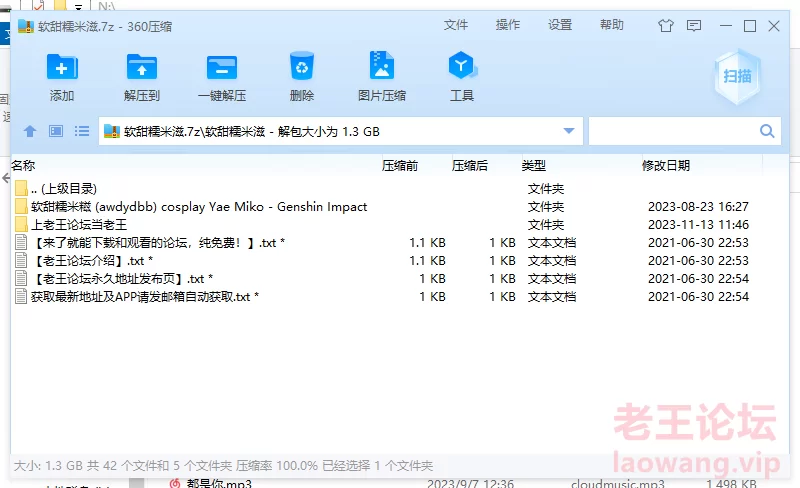Click the folder icon of the Yae Miko row

21,207
